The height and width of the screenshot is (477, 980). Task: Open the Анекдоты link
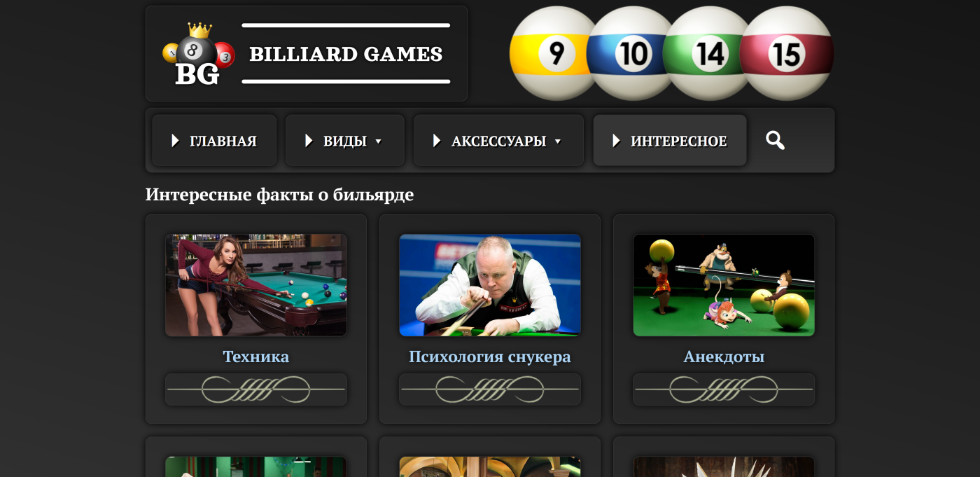click(724, 357)
